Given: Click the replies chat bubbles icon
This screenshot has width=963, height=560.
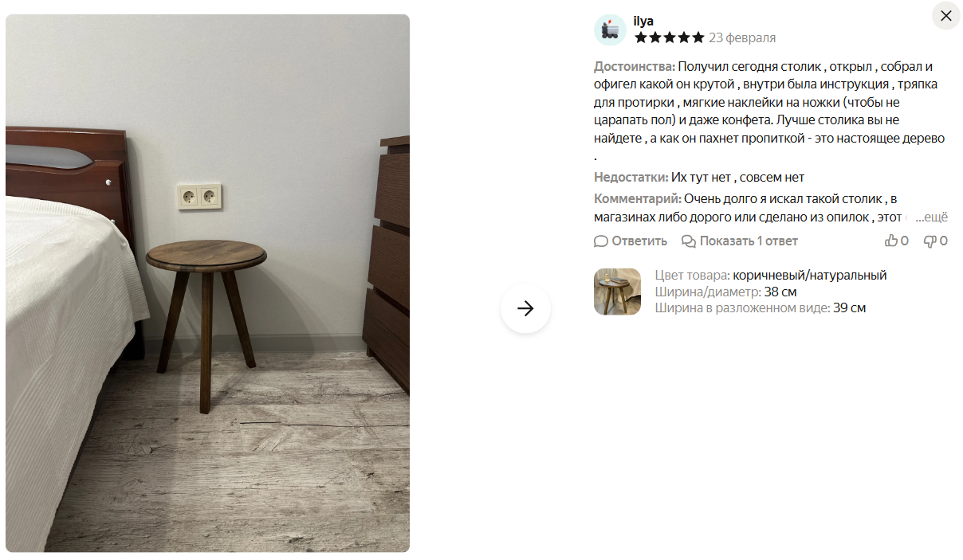Looking at the screenshot, I should point(689,241).
